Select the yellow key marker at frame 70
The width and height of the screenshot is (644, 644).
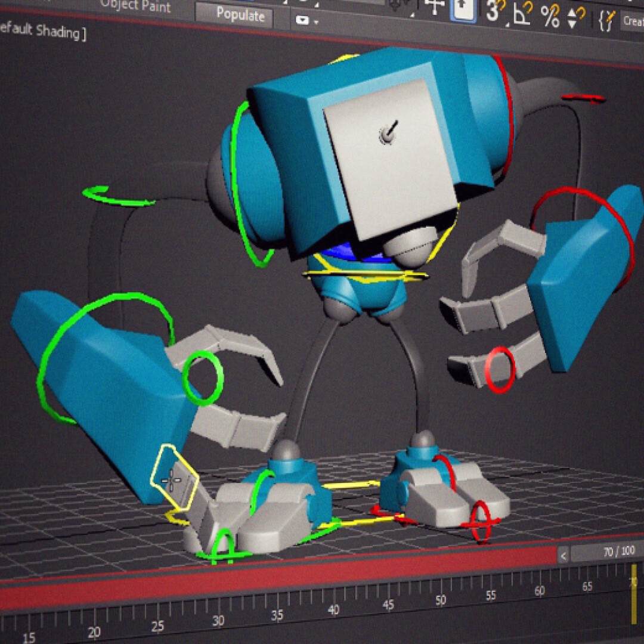click(634, 595)
